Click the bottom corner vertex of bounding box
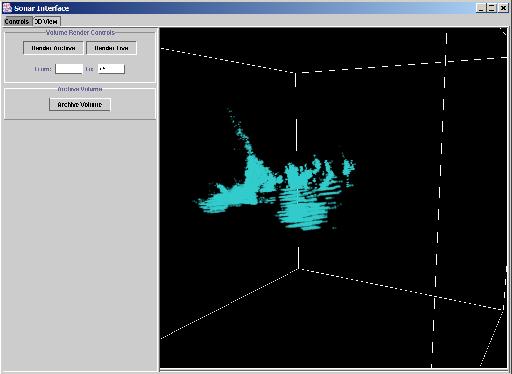 [x=299, y=269]
